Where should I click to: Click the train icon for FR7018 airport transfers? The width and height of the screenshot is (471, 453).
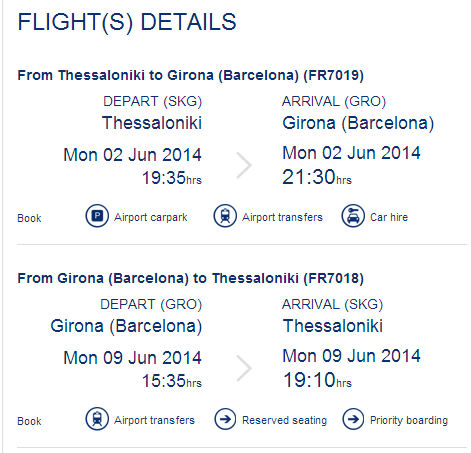(x=97, y=419)
